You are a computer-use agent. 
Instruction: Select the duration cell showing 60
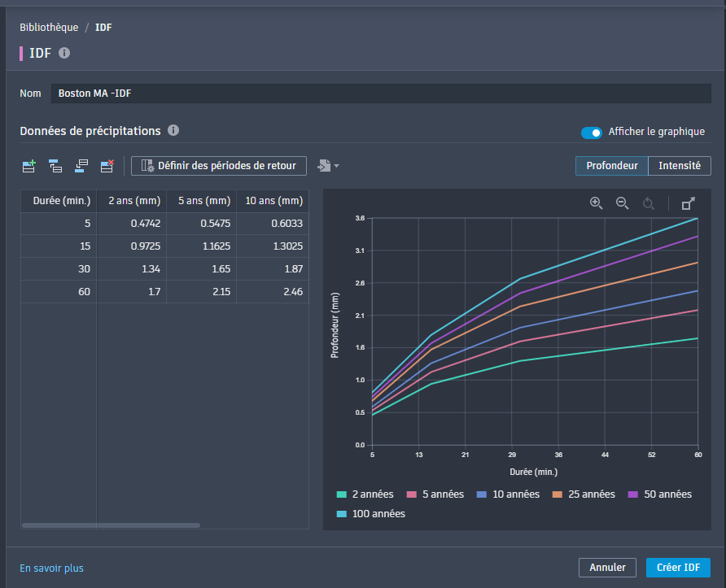(59, 291)
